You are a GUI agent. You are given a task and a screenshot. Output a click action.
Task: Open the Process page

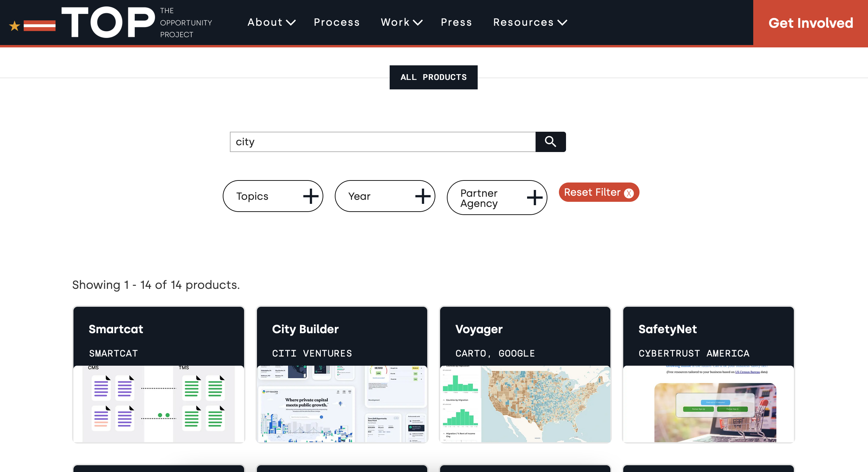pos(337,22)
